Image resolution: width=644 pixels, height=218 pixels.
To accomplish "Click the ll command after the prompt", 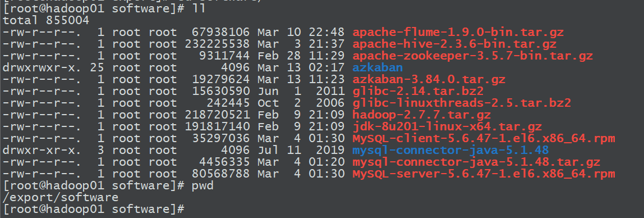I will coord(199,8).
